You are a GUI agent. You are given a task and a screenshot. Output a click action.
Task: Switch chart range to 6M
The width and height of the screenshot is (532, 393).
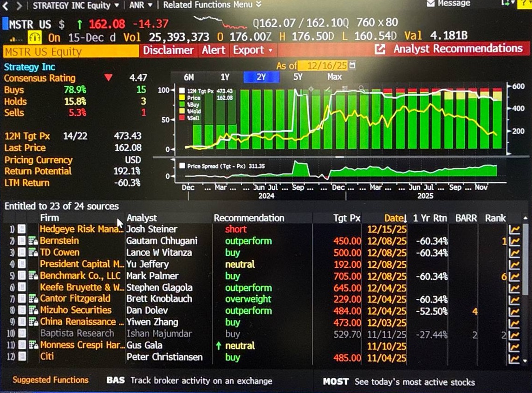(188, 77)
